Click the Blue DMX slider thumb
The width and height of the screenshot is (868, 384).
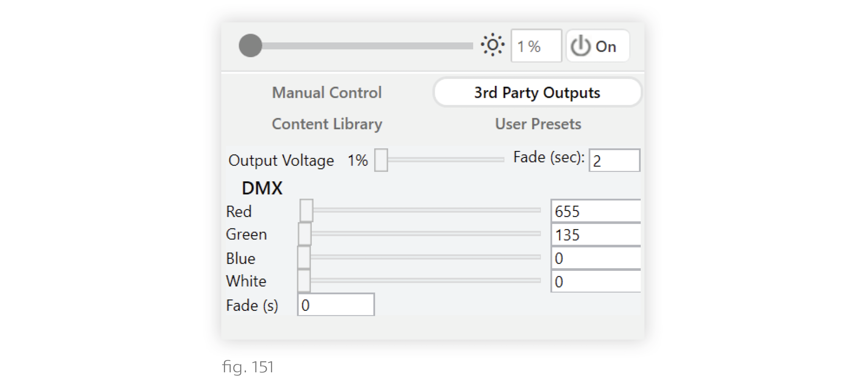pyautogui.click(x=304, y=257)
